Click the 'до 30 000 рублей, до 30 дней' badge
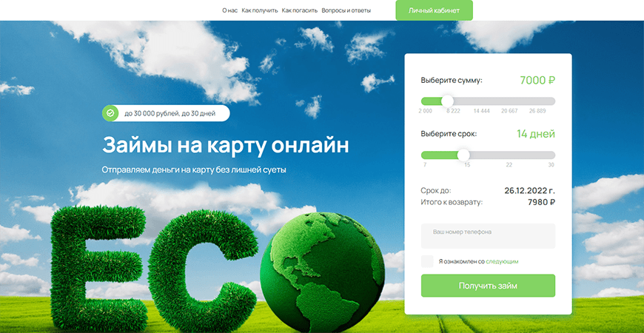Image resolution: width=644 pixels, height=333 pixels. pos(166,113)
